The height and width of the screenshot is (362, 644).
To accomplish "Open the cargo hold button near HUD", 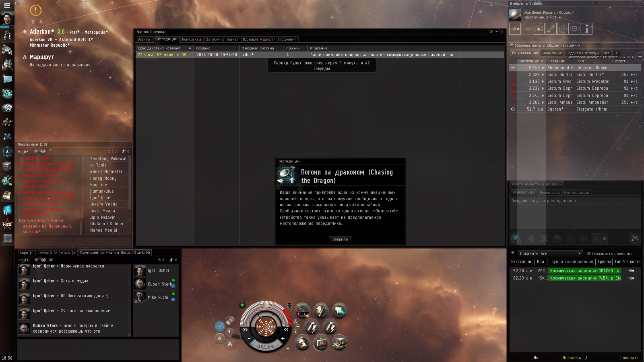I will pos(229,321).
